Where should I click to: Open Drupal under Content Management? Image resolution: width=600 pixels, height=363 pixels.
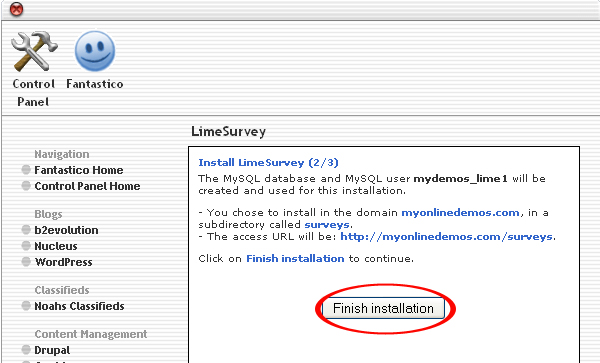52,350
